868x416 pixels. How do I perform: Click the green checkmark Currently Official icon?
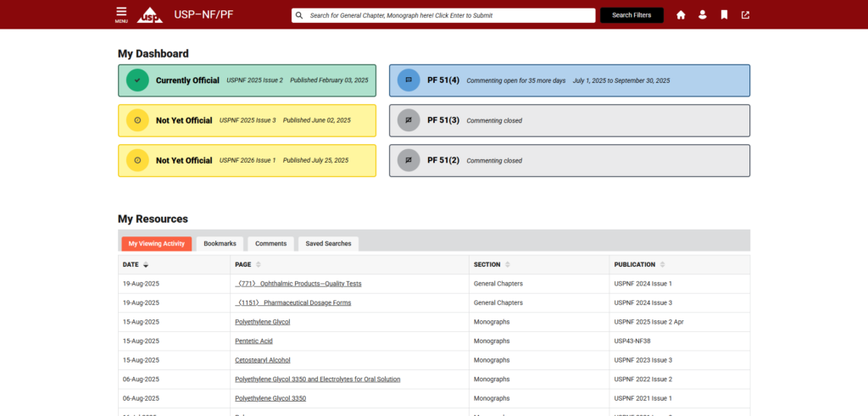[137, 80]
